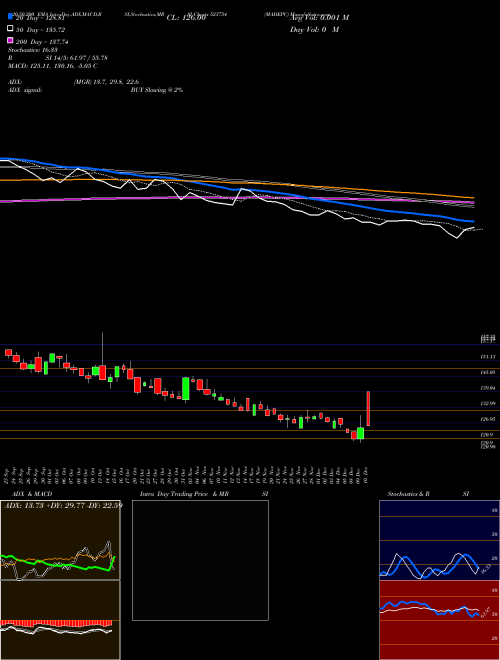
Task: Click the 'BUY Slowing @ 2%' signal text
Action: pyautogui.click(x=157, y=90)
